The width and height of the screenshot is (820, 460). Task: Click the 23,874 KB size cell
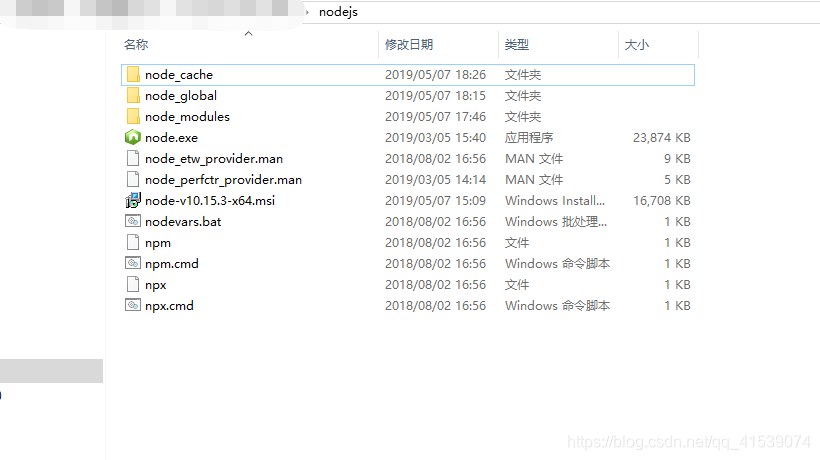click(662, 137)
